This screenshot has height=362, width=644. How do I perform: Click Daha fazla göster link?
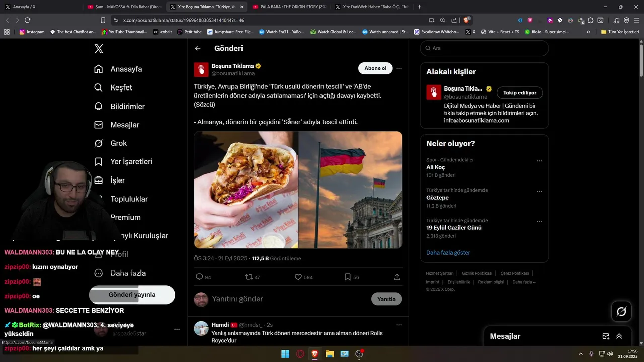click(x=448, y=253)
